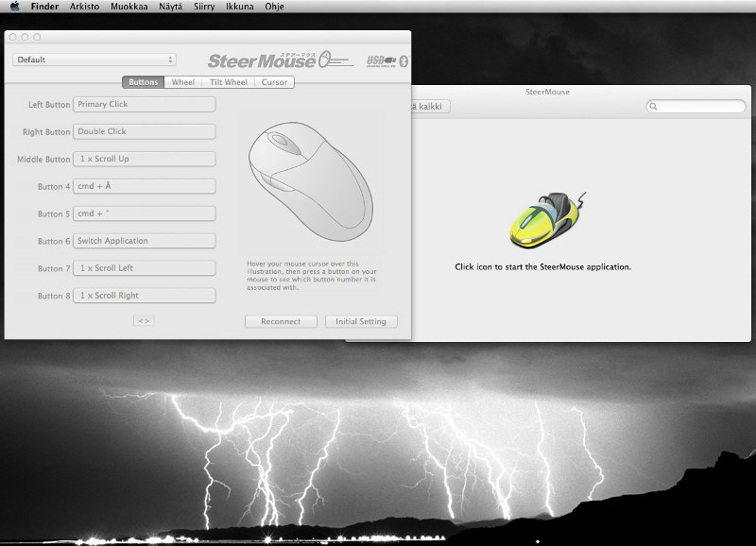
Task: Switch to the Wheel tab
Action: point(183,82)
